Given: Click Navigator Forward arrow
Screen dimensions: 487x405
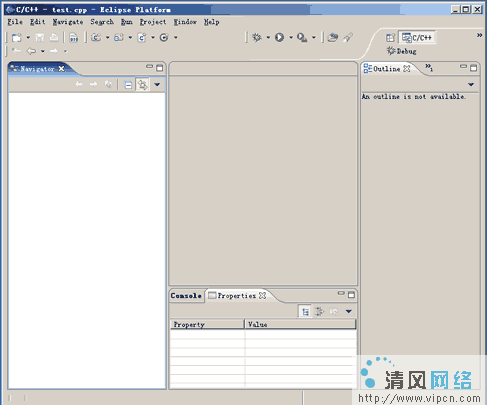Looking at the screenshot, I should click(93, 84).
